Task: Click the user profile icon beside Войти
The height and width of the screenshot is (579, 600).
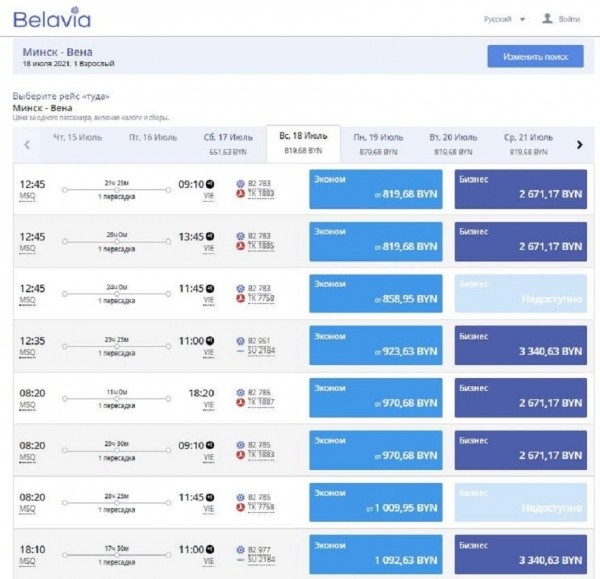Action: 547,19
